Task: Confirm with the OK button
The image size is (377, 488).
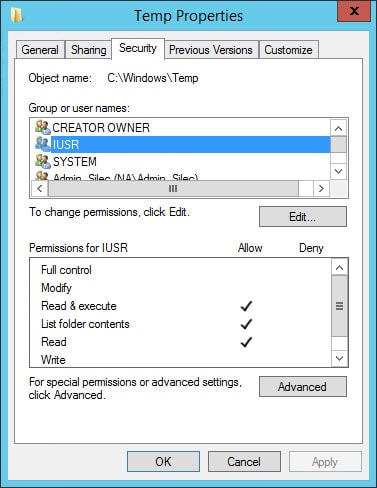Action: tap(163, 462)
